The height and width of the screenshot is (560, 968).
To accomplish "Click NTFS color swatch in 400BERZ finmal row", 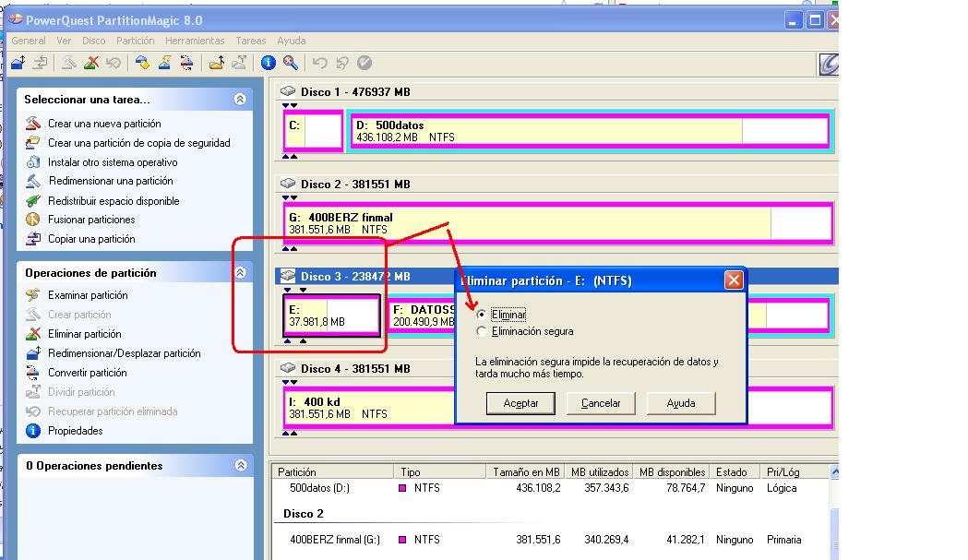I will (x=402, y=540).
